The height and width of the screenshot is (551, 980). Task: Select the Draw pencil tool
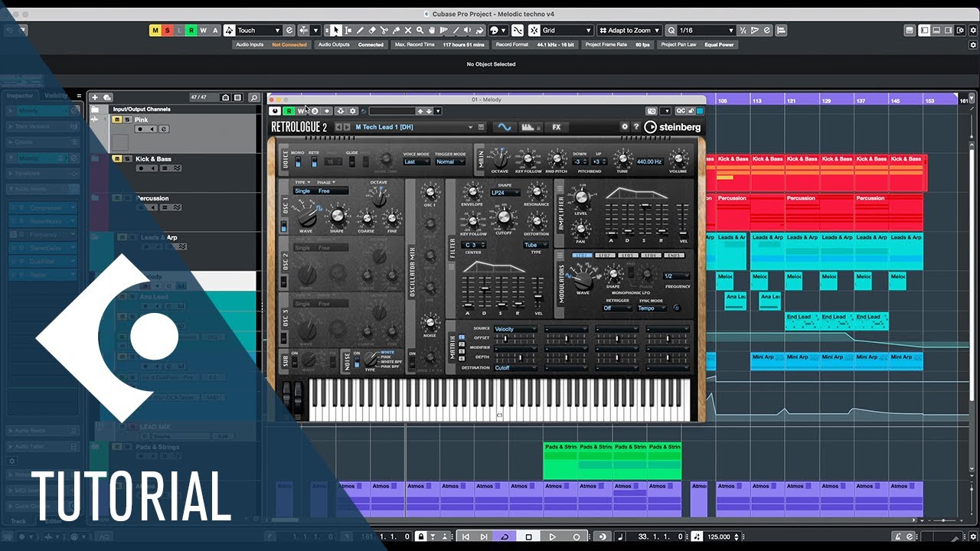tap(360, 31)
